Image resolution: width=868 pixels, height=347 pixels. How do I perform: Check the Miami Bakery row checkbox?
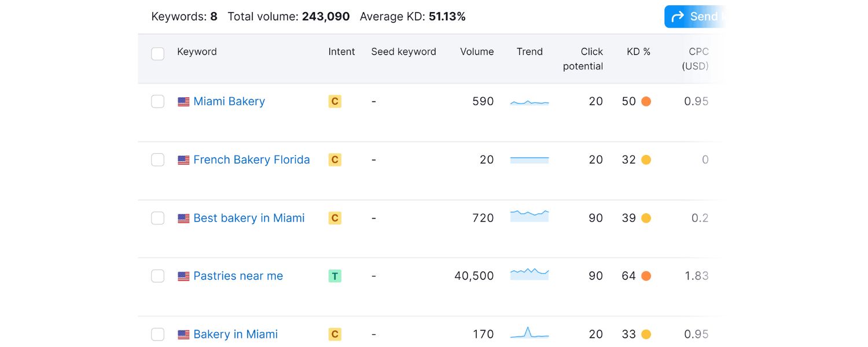(157, 101)
